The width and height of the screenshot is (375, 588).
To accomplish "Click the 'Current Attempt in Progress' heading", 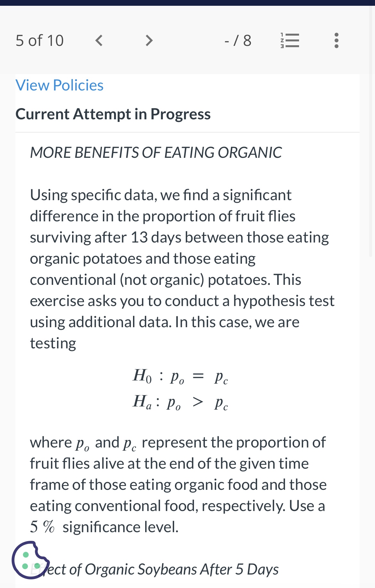I will [x=113, y=114].
